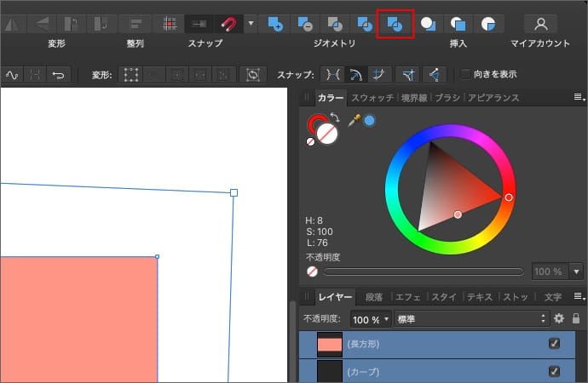This screenshot has height=383, width=588.
Task: Open My Account (マイアカウント)
Action: tap(539, 24)
